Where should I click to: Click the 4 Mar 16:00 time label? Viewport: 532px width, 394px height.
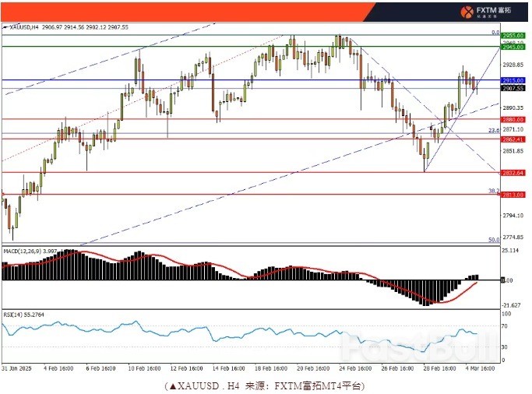click(x=479, y=368)
